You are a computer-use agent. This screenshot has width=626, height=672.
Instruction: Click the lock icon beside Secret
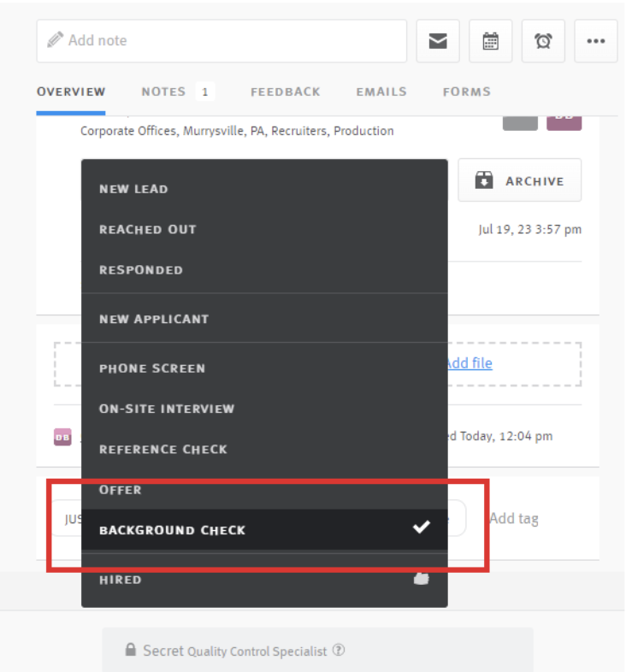coord(130,650)
